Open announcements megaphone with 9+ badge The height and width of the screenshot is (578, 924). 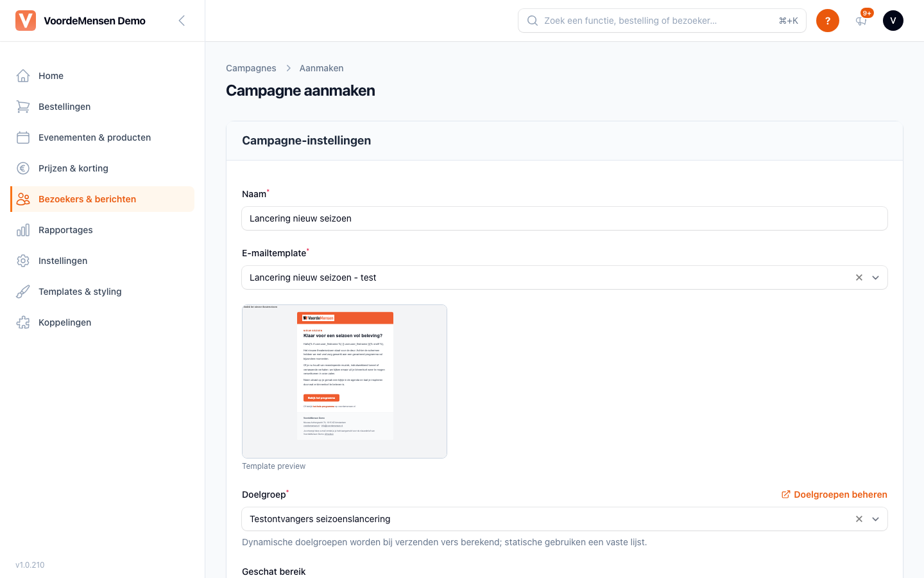861,21
